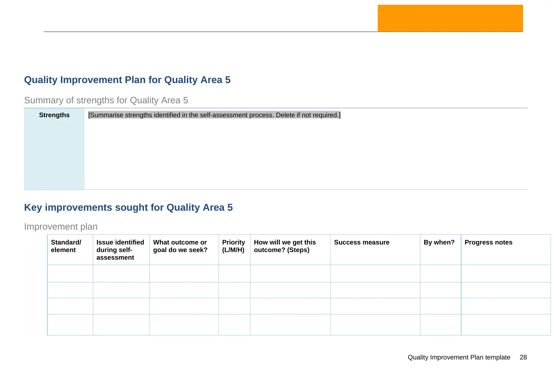This screenshot has width=554, height=392.
Task: Click the 'By when?' column header
Action: tap(441, 250)
